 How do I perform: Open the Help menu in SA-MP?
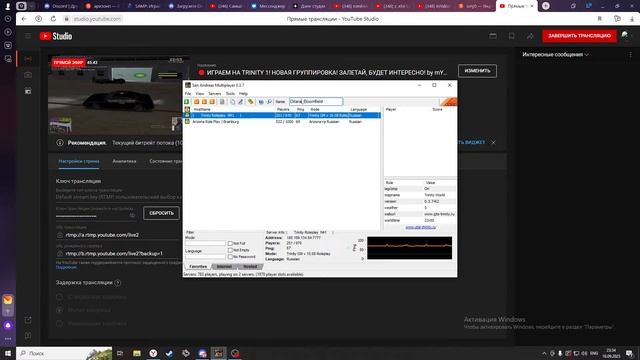tap(243, 94)
